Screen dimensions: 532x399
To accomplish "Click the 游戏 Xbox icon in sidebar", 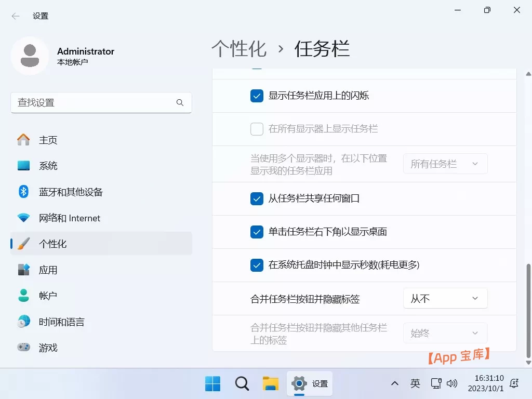I will 23,348.
